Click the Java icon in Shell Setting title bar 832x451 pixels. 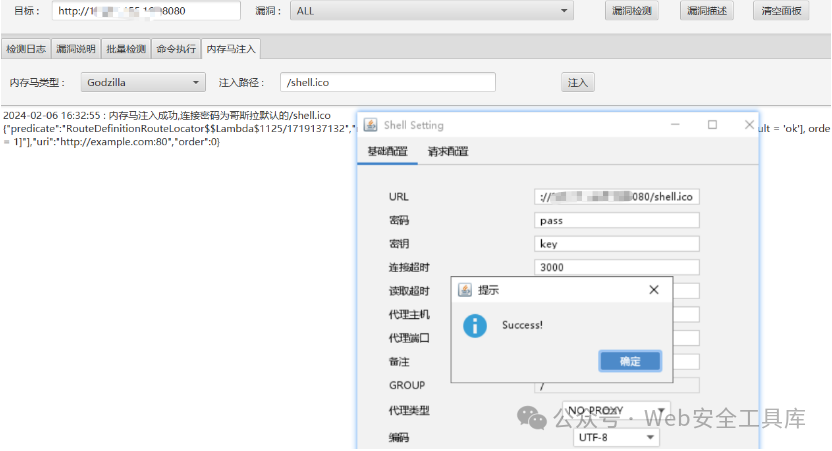point(370,125)
